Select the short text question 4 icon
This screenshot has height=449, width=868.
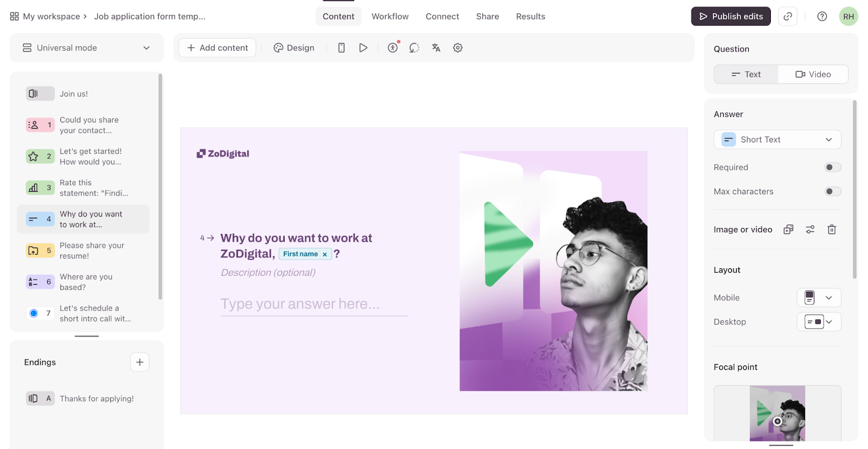[40, 219]
